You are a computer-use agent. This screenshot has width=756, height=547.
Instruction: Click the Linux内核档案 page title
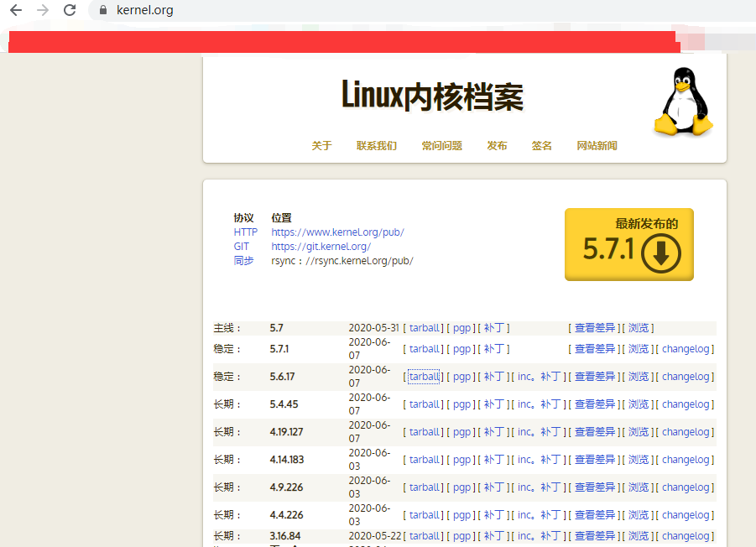(x=432, y=96)
